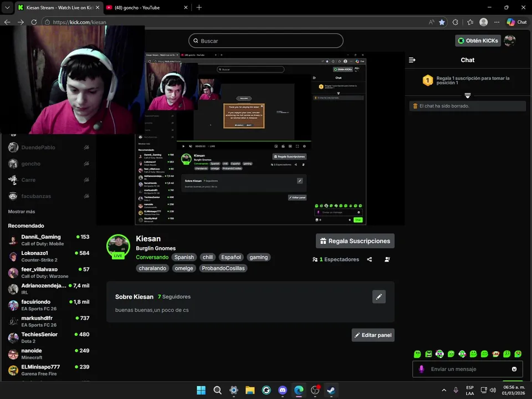532x399 pixels.
Task: Select the ProbandoCosillas tag
Action: [x=223, y=268]
